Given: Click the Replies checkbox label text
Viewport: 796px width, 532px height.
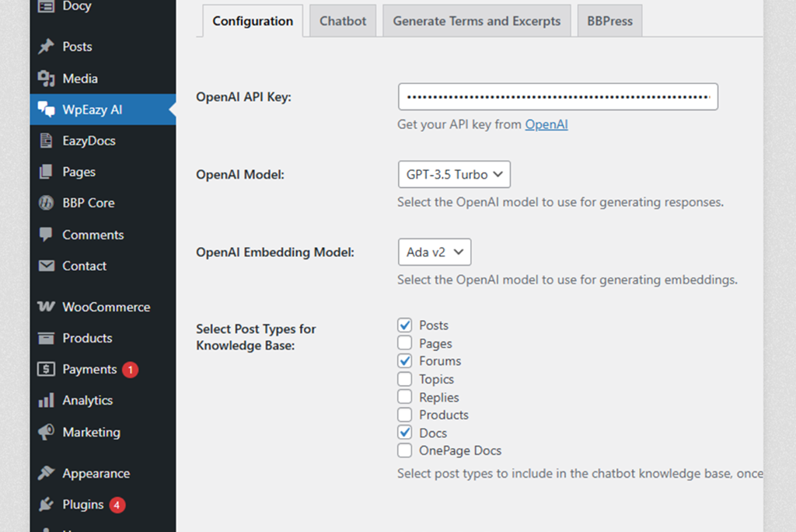Looking at the screenshot, I should click(439, 397).
